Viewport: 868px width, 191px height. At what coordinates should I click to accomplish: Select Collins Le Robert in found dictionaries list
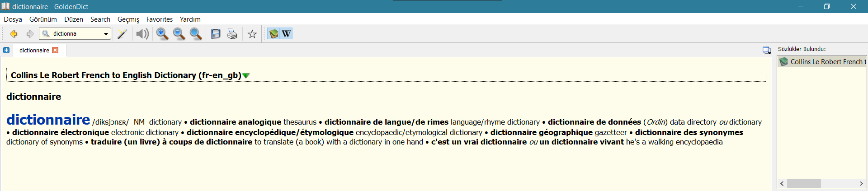point(822,62)
